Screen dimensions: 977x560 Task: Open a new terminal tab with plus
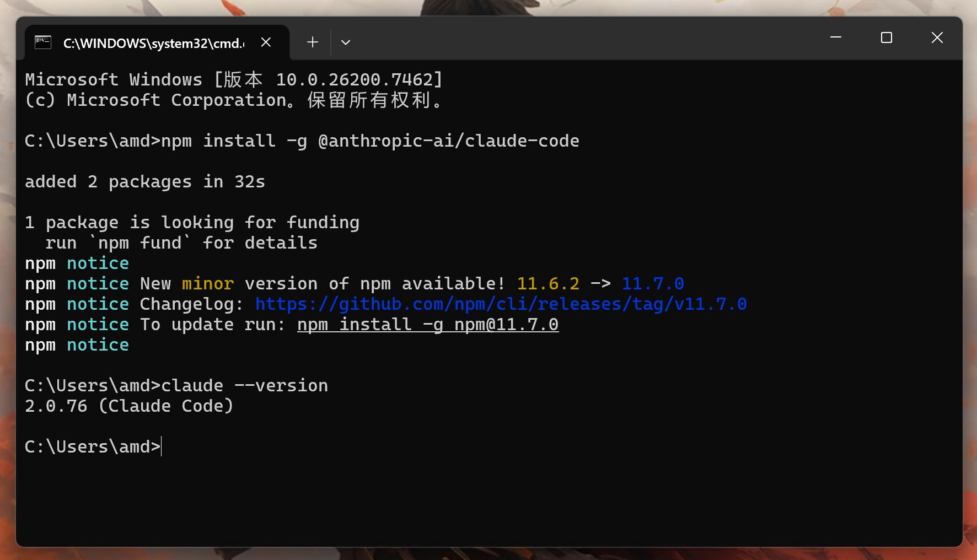pos(313,42)
